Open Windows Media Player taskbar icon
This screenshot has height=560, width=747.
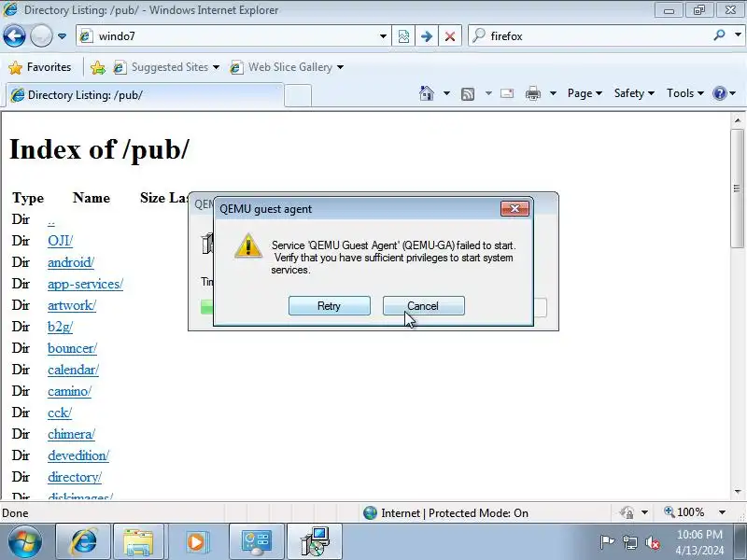pos(196,542)
